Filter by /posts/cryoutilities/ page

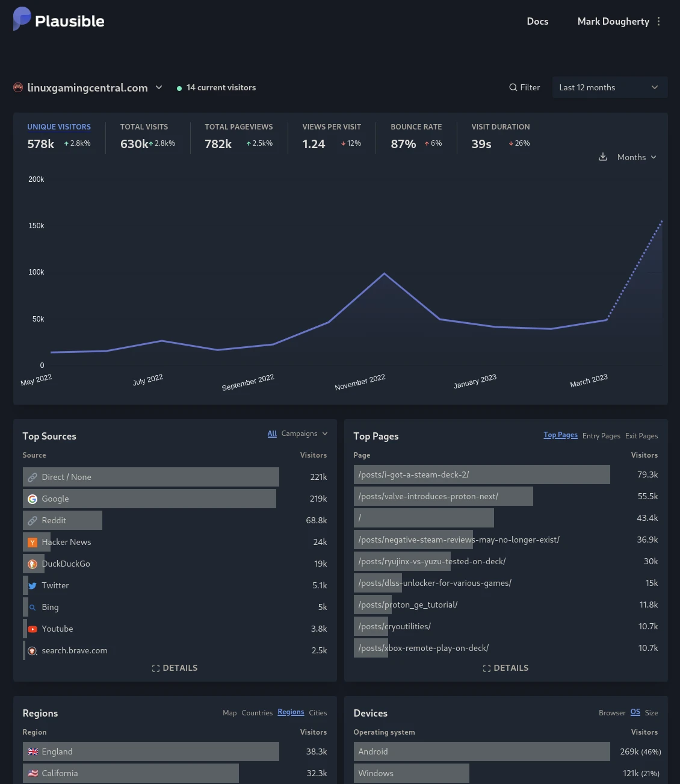click(394, 626)
